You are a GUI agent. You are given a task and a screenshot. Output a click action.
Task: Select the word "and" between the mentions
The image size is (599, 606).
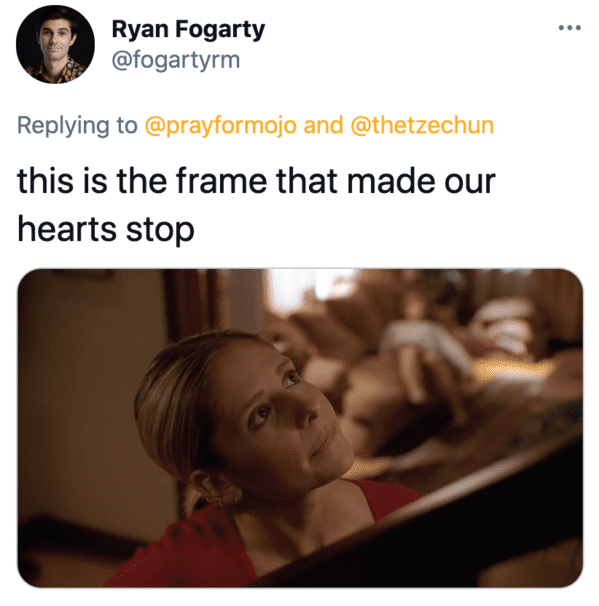tap(323, 126)
